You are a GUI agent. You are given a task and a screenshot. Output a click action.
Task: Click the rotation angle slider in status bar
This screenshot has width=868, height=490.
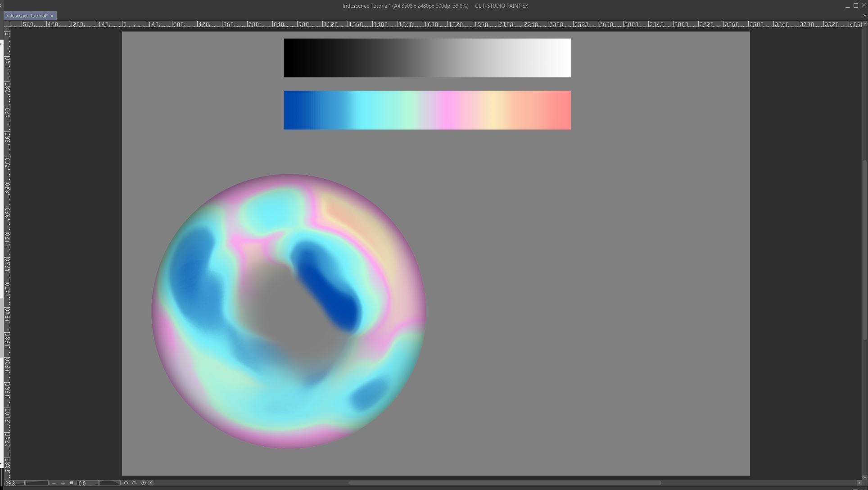(x=109, y=483)
